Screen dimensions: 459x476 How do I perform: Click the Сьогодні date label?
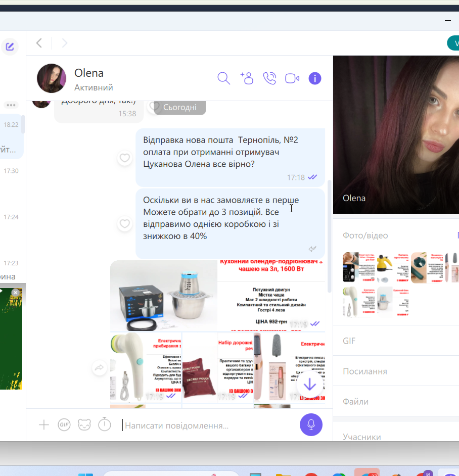[180, 108]
